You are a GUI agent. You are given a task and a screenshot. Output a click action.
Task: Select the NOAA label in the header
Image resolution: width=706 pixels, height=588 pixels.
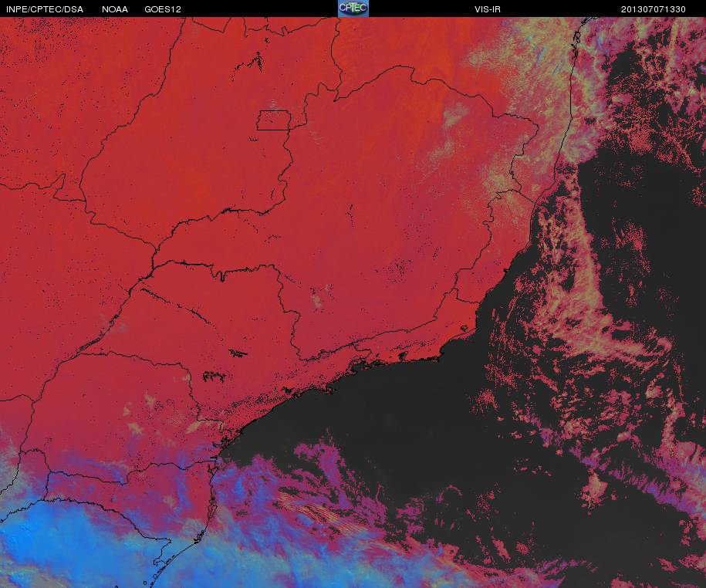point(115,9)
